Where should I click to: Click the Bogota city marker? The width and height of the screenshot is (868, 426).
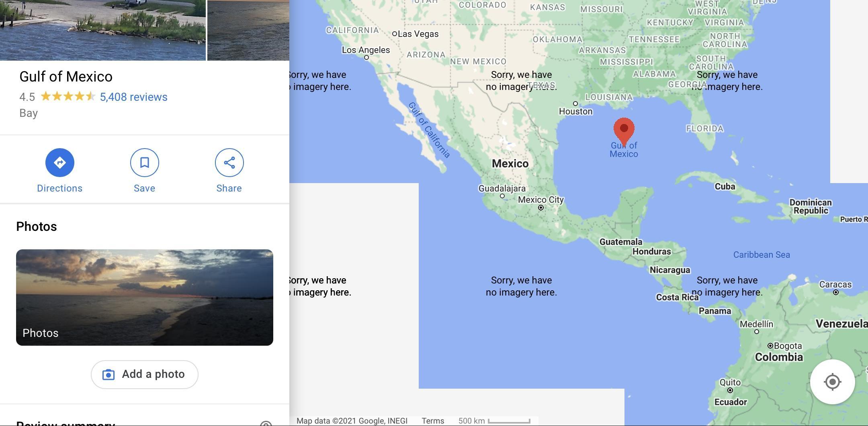[x=770, y=346]
